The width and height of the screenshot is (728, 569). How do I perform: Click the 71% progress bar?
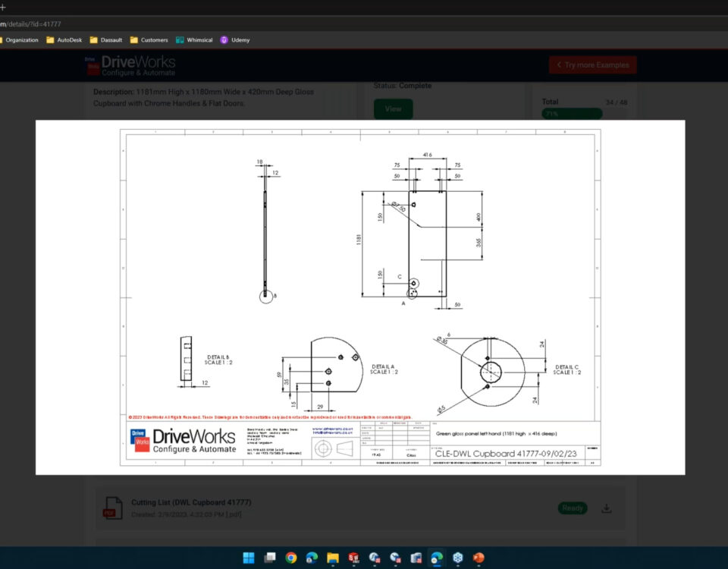[571, 112]
